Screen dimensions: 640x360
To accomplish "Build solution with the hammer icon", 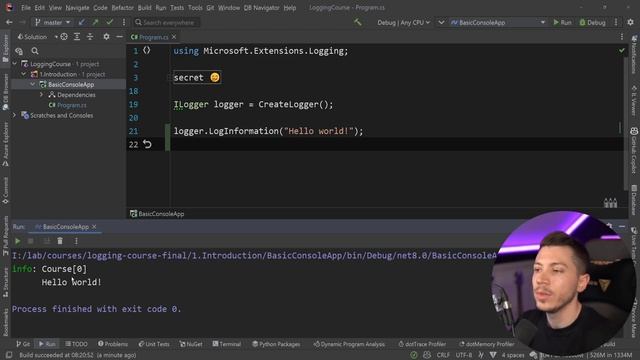I will tap(358, 22).
